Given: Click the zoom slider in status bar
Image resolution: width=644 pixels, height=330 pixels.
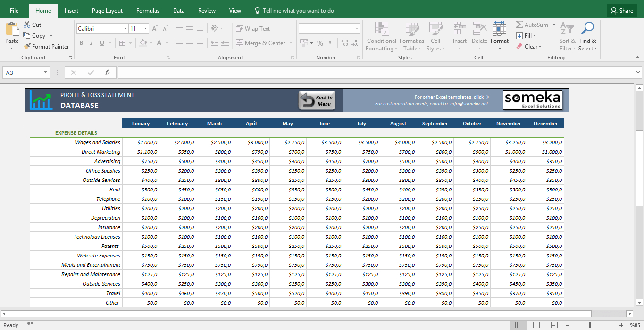Looking at the screenshot, I should [x=590, y=325].
